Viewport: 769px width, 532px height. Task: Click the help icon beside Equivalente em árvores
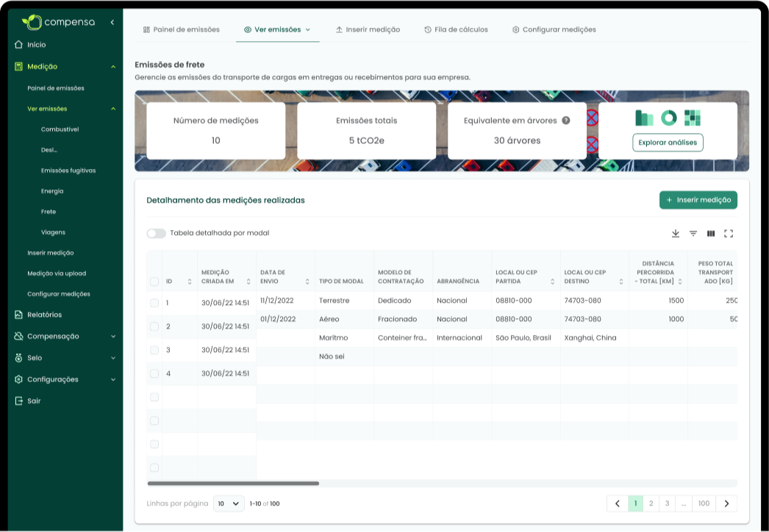click(x=566, y=121)
